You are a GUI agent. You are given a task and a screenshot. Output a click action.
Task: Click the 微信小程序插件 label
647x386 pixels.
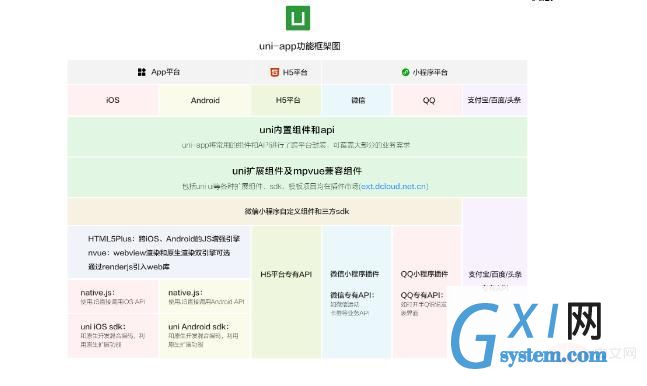(x=354, y=274)
